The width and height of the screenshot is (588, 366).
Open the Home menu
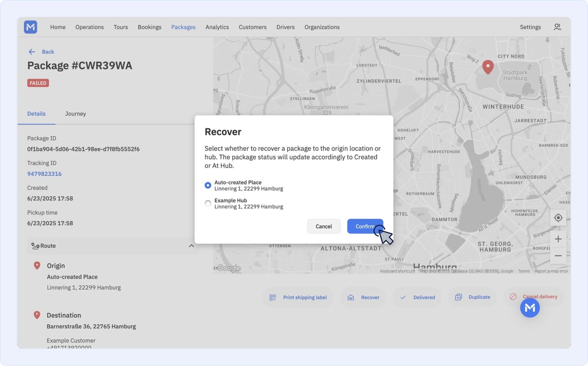point(58,27)
